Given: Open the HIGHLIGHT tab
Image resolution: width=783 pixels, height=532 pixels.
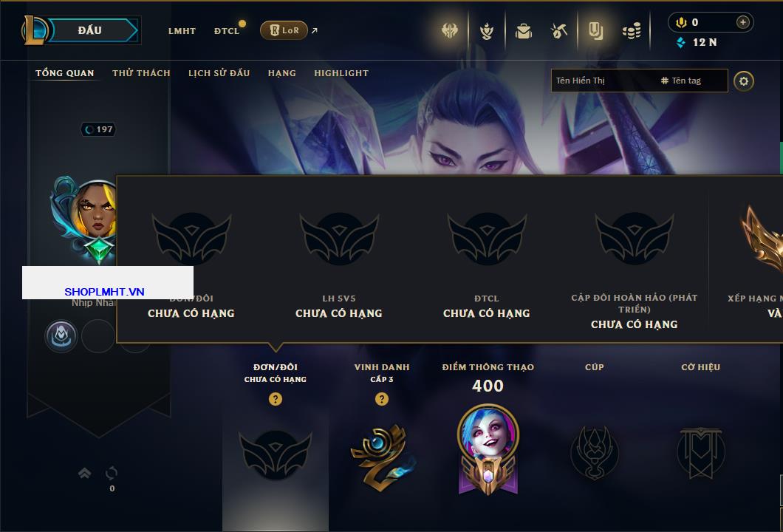Looking at the screenshot, I should click(341, 73).
